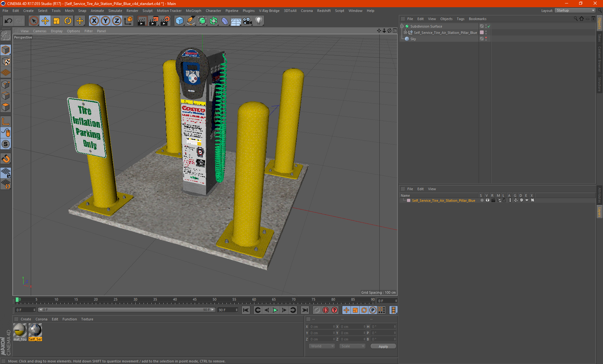Toggle Z axis lock
The height and width of the screenshot is (364, 603).
pos(117,21)
